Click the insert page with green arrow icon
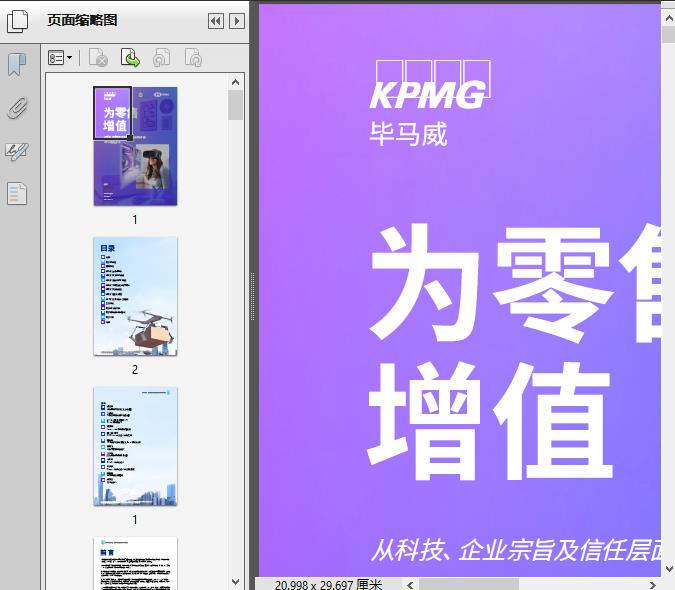 [x=130, y=58]
